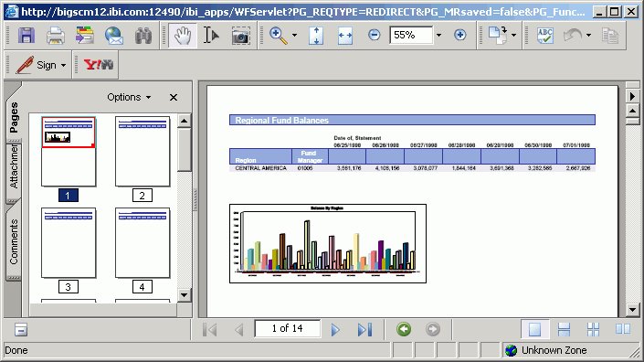
Task: Select the Hand tool
Action: 183,36
